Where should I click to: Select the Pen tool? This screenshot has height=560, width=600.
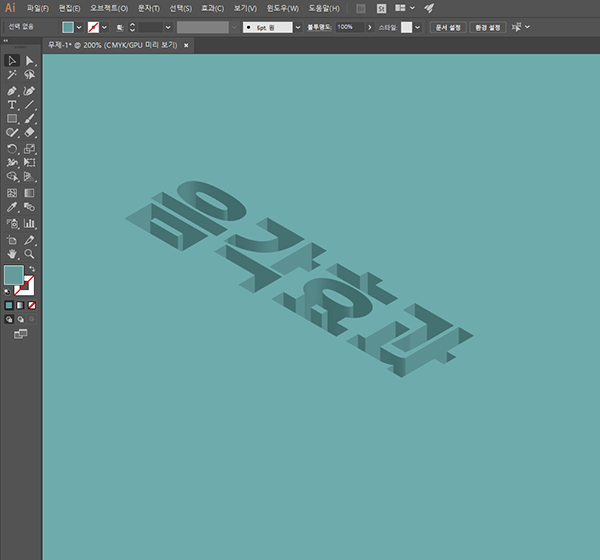coord(11,91)
